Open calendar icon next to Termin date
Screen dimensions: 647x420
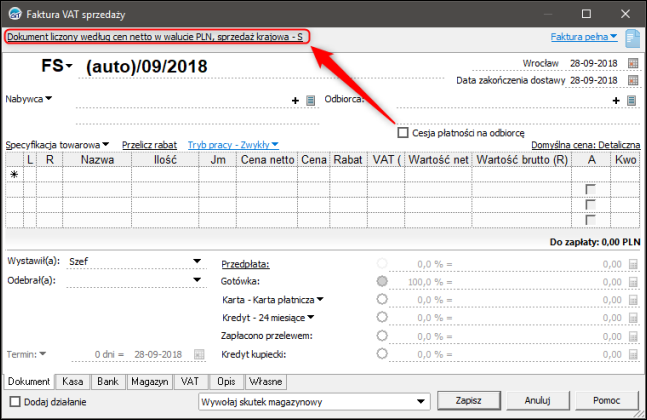(x=199, y=354)
